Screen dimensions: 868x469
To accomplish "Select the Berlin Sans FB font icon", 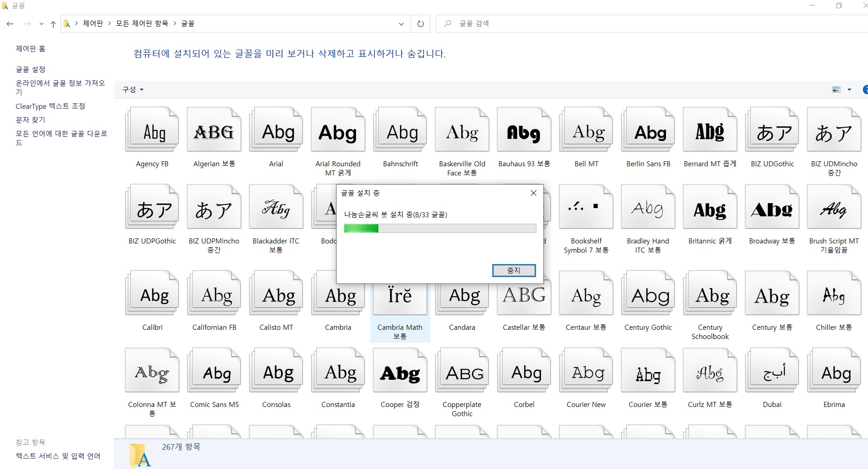I will tap(648, 130).
